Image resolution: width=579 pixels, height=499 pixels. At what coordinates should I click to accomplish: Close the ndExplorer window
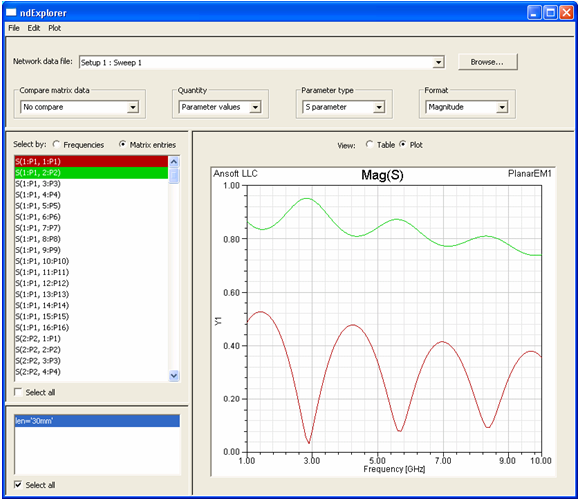(566, 13)
